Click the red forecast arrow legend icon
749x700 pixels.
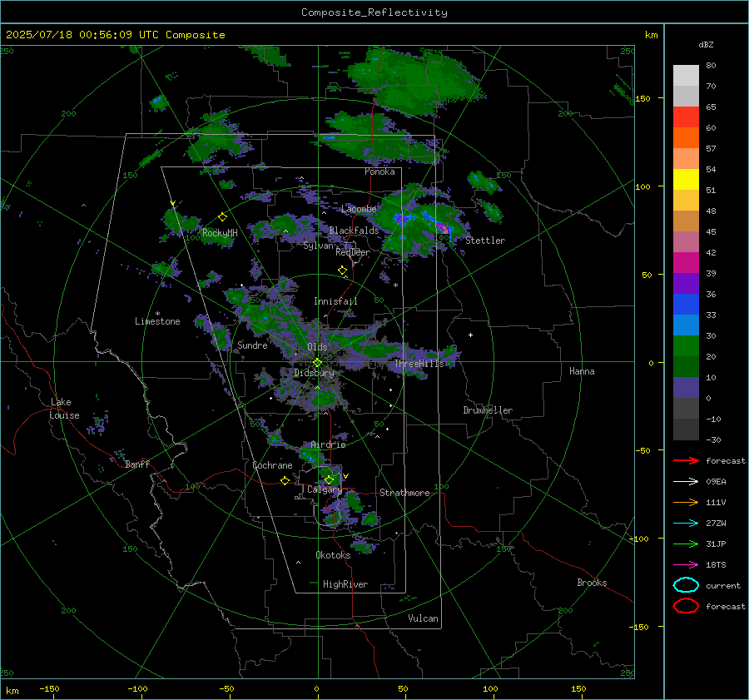click(x=686, y=460)
